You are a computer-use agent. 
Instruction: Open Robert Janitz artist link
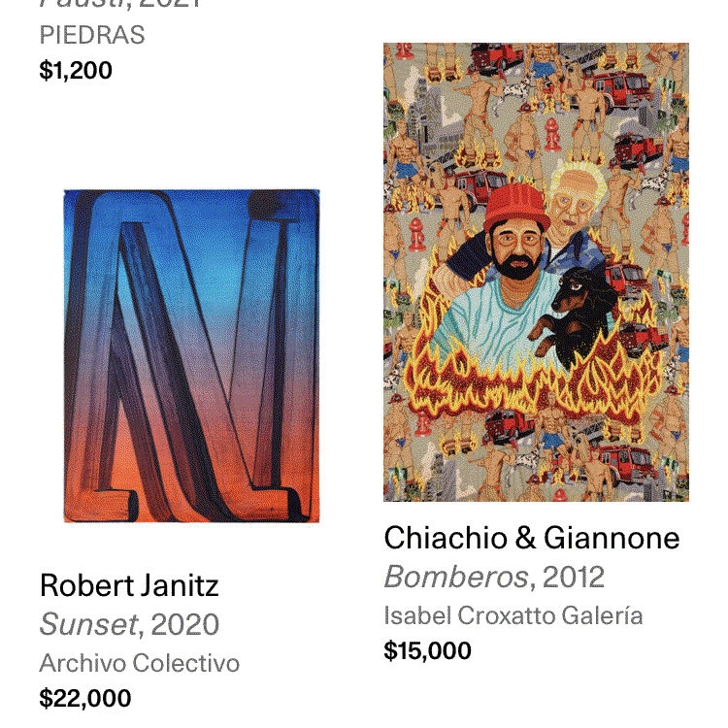pyautogui.click(x=129, y=585)
